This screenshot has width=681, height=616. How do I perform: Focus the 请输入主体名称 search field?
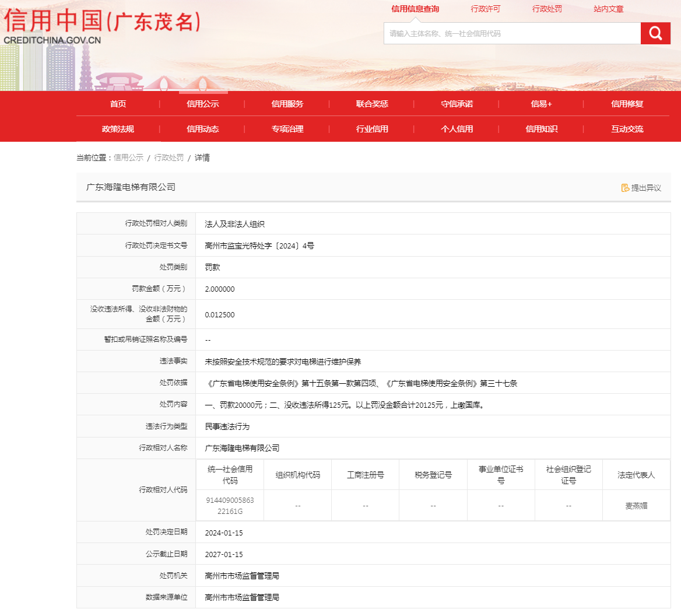(512, 33)
